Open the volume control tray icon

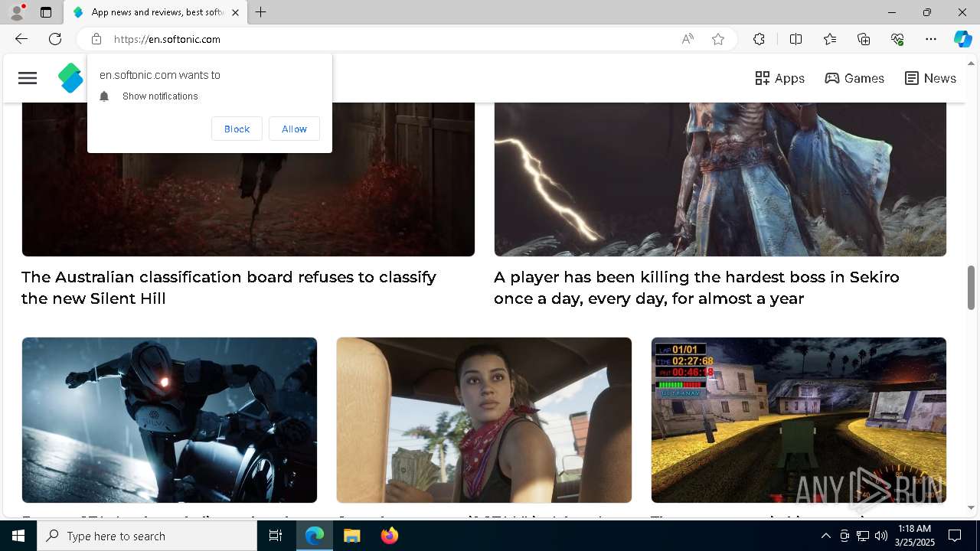(881, 536)
